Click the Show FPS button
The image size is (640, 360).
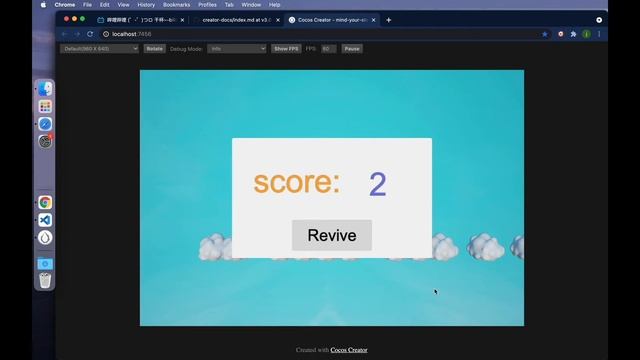[x=286, y=49]
